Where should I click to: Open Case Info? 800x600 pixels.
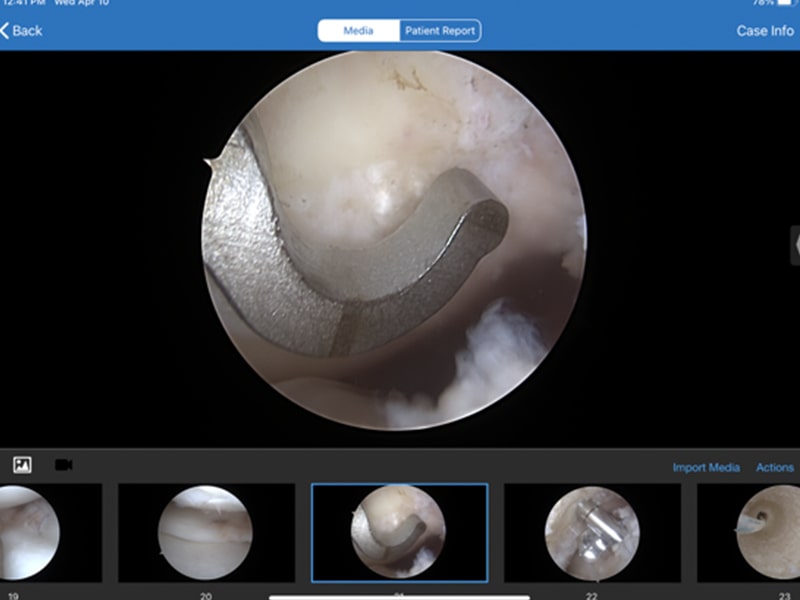[765, 31]
